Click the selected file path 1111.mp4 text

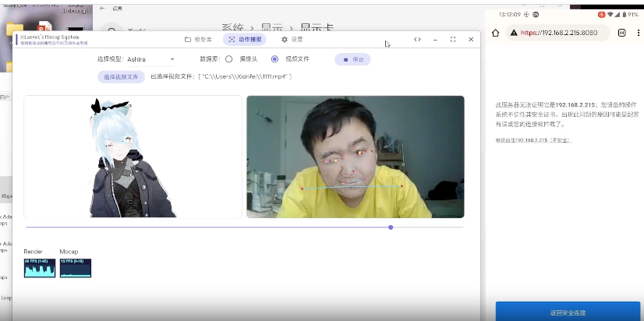click(221, 76)
